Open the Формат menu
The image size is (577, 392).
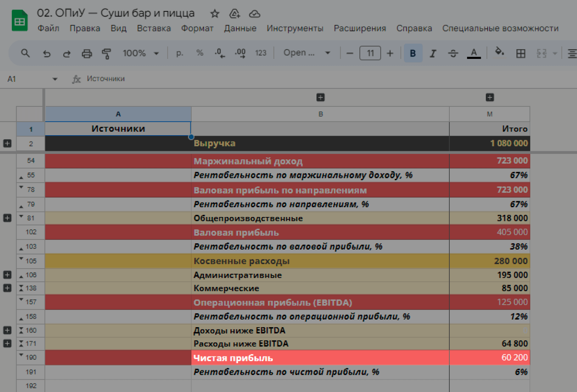(x=197, y=28)
